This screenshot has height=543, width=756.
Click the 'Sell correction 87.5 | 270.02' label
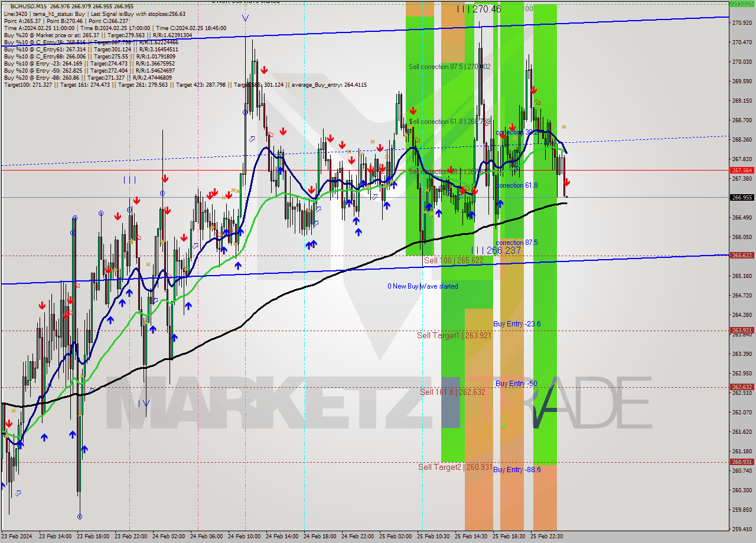(x=449, y=67)
